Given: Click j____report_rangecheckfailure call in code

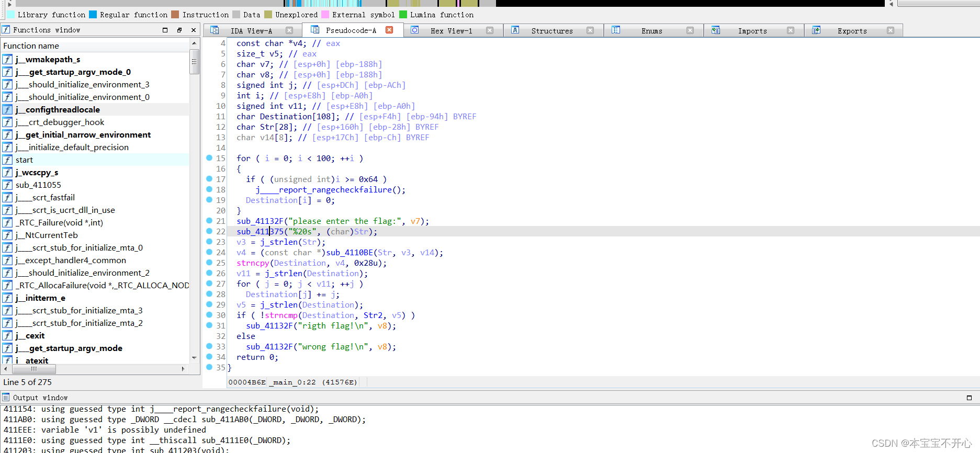Looking at the screenshot, I should tap(323, 190).
